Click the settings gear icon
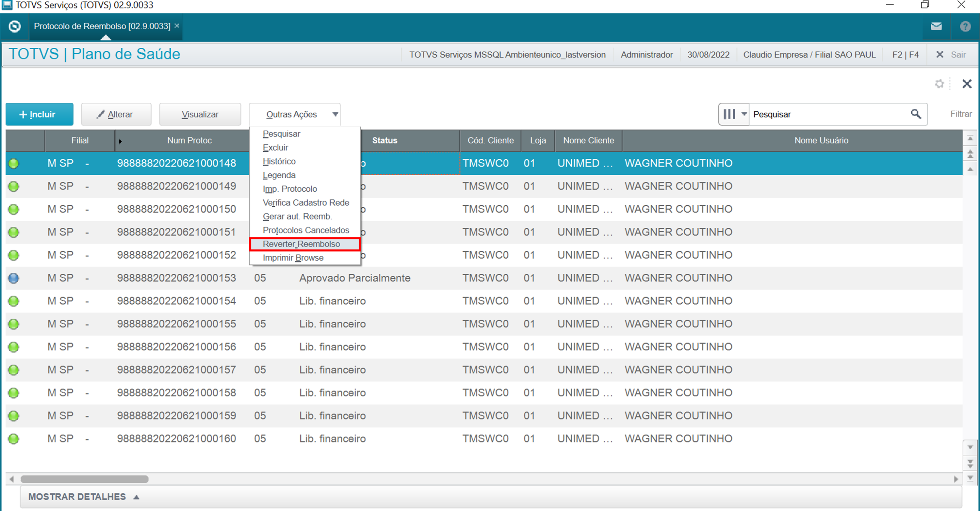 click(x=939, y=84)
